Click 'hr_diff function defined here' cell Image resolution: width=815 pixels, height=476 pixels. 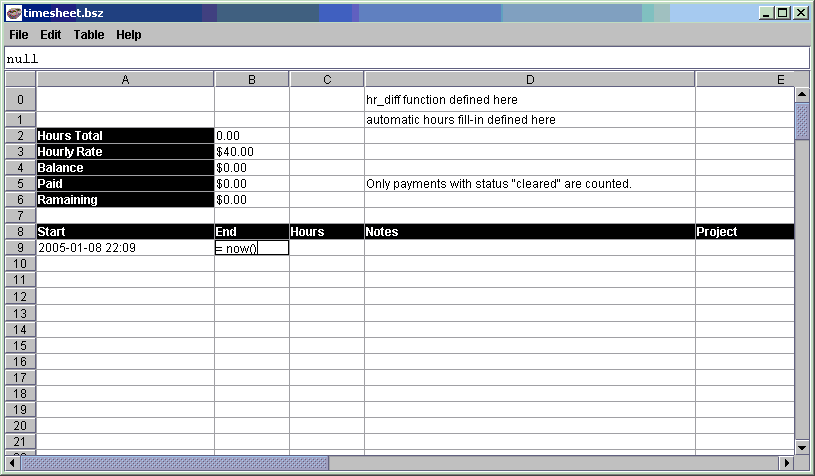tap(530, 99)
